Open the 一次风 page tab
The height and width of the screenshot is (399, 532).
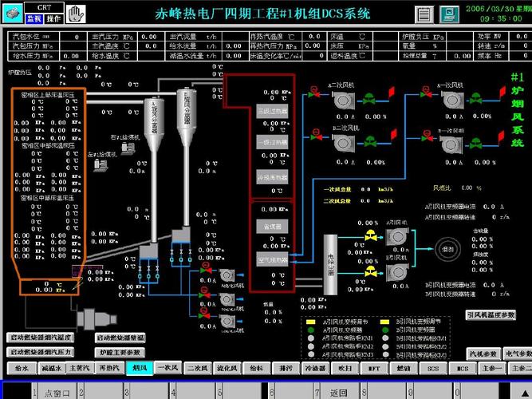(x=168, y=367)
